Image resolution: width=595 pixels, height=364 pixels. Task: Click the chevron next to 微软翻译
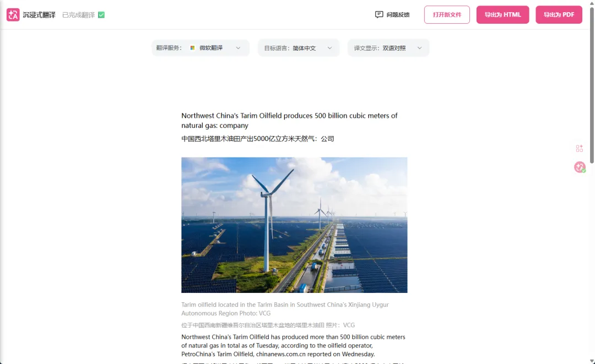(238, 48)
